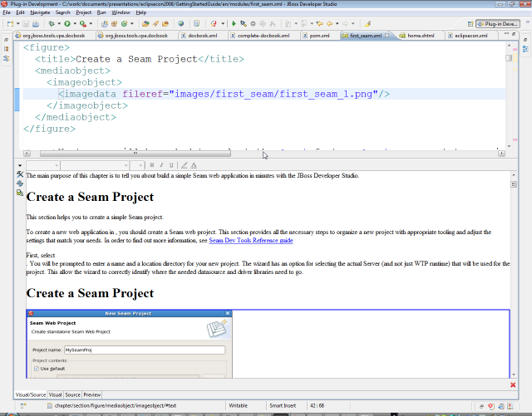Open the dropdown arrow next to New icon
The height and width of the screenshot is (416, 532).
pyautogui.click(x=18, y=24)
